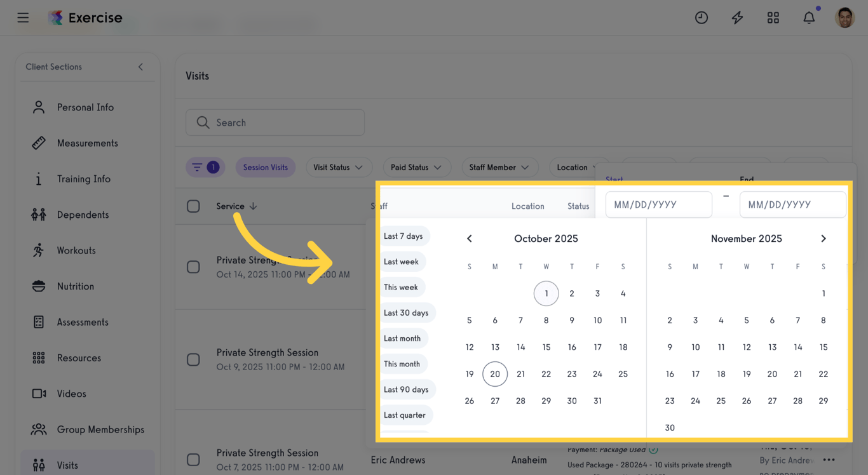Screen dimensions: 868x475
Task: Open the apps grid icon
Action: tap(773, 17)
